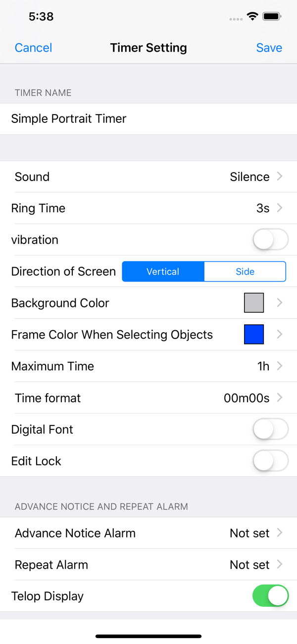The height and width of the screenshot is (644, 297).
Task: Open Sound setting chevron arrow
Action: (x=280, y=176)
